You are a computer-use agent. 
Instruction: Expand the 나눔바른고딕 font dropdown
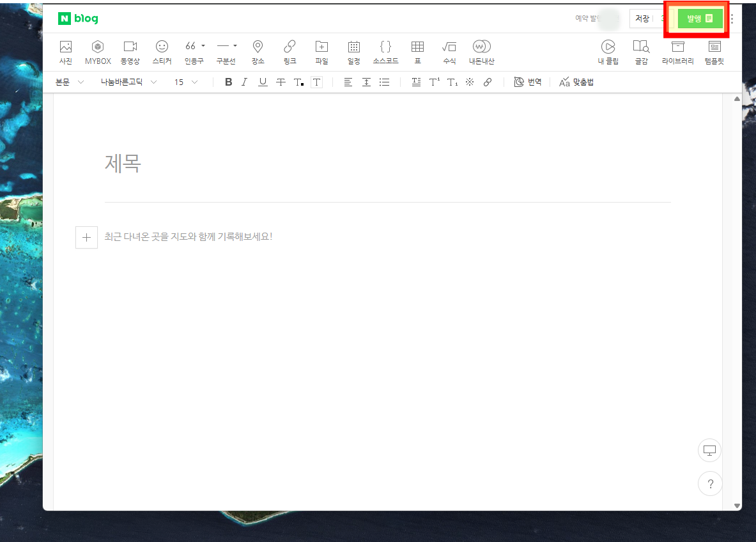point(128,82)
